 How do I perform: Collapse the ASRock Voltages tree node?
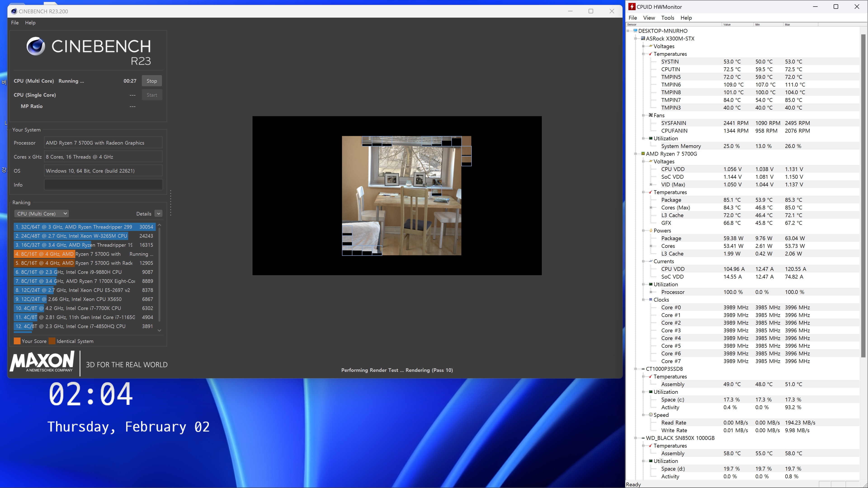(643, 46)
